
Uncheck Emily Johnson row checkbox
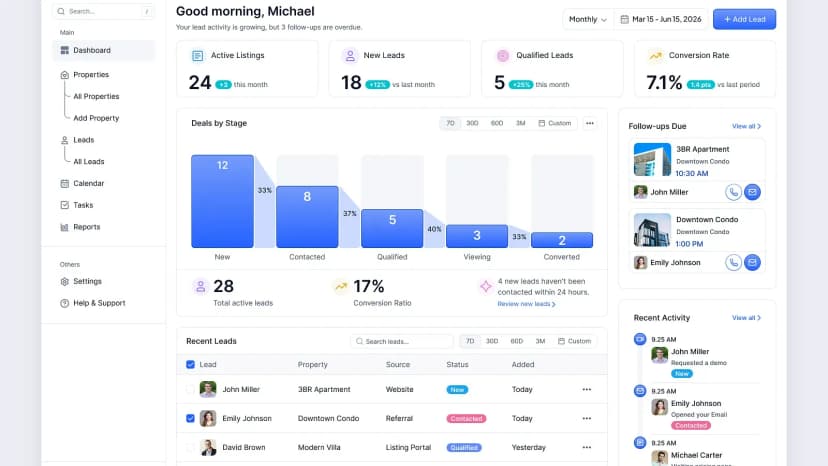coord(191,418)
